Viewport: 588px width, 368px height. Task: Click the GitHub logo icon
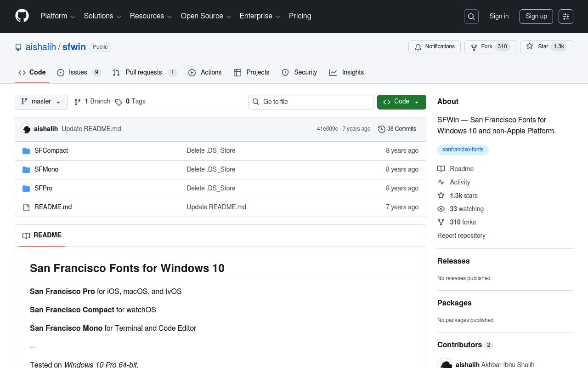[22, 16]
